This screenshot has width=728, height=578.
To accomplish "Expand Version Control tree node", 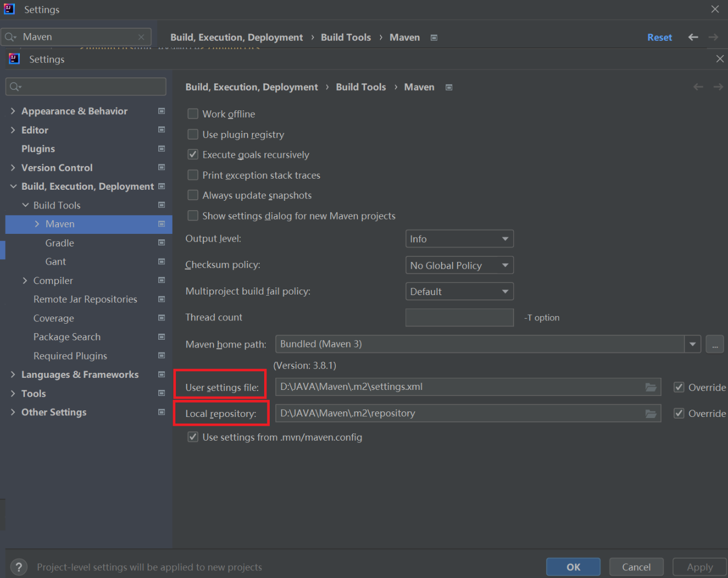I will pos(13,167).
